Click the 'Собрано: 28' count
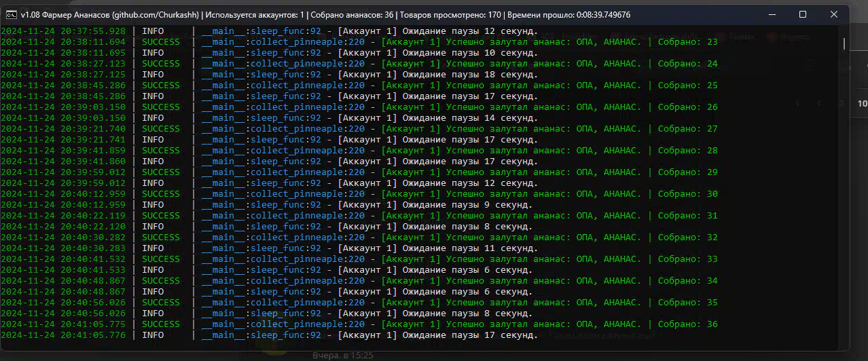Viewport: 868px width, 361px height. click(x=687, y=151)
